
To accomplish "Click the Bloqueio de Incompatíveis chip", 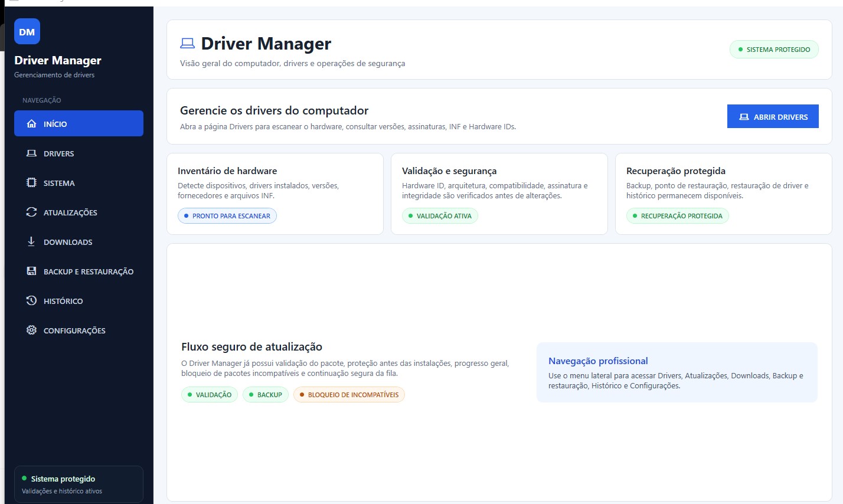I will (349, 395).
